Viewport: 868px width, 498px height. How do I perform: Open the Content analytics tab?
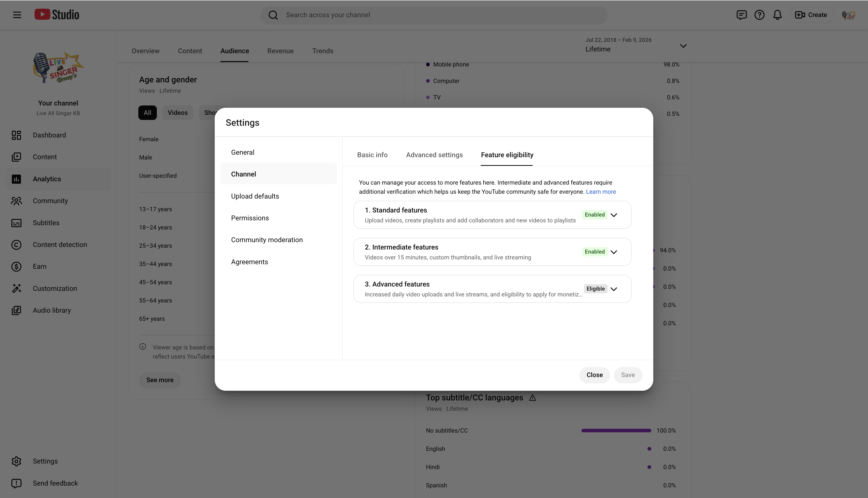[x=190, y=51]
